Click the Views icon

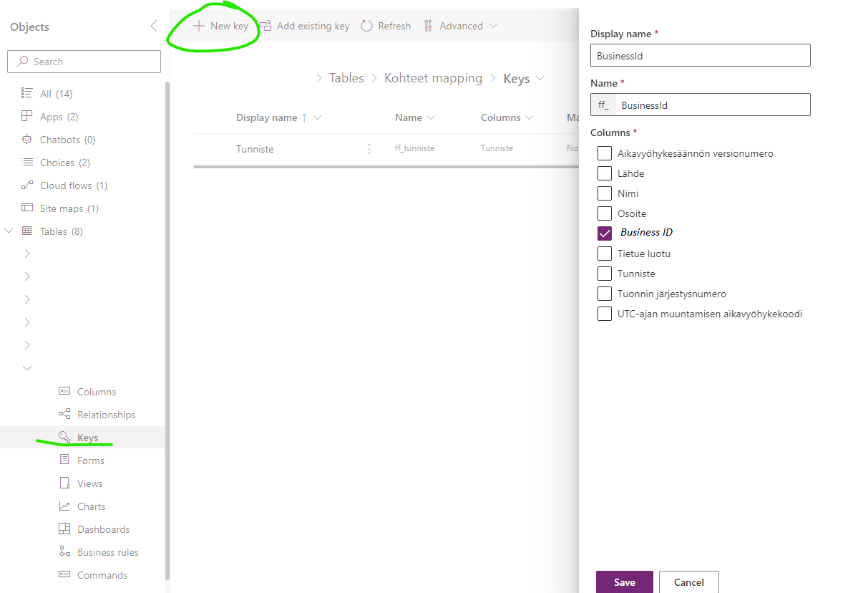(64, 483)
